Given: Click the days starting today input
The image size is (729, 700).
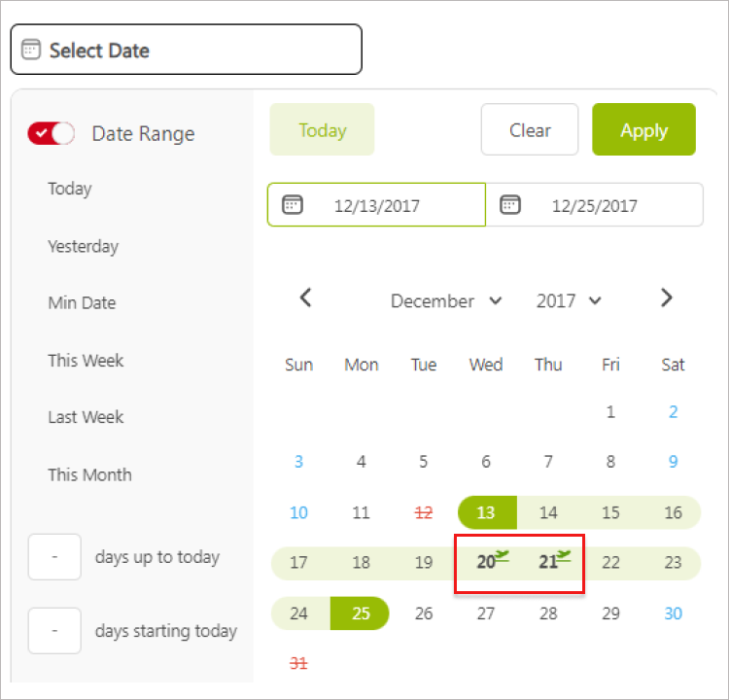Looking at the screenshot, I should click(x=54, y=631).
